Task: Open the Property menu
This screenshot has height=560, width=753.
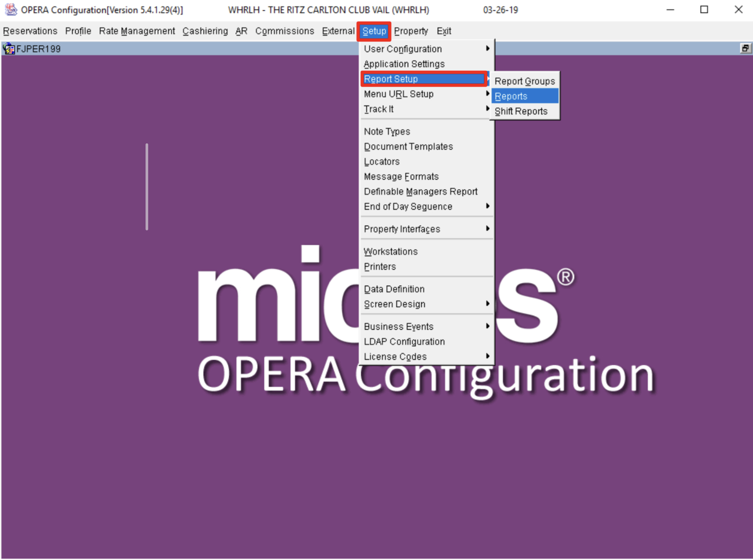Action: click(x=411, y=31)
